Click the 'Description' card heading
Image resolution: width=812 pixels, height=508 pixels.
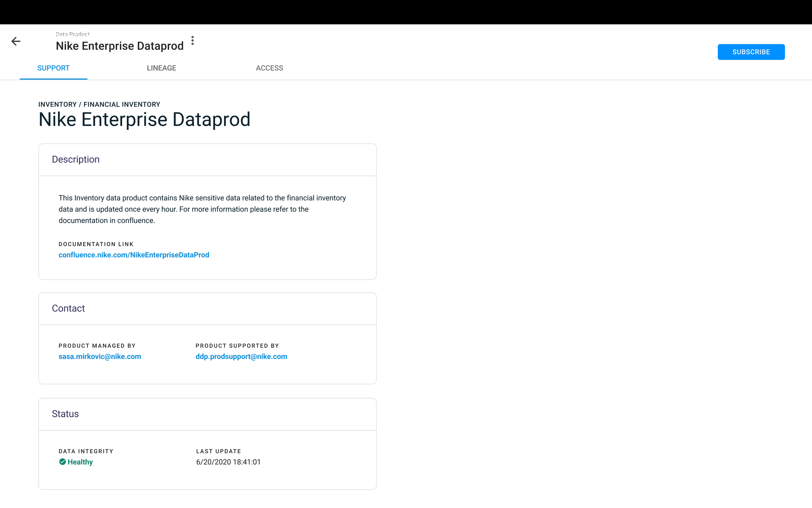(76, 159)
